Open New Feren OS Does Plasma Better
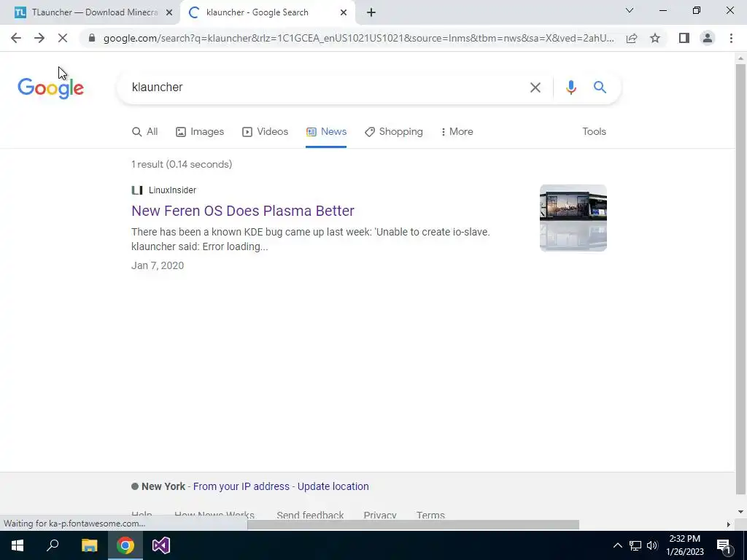This screenshot has height=560, width=747. pos(243,211)
